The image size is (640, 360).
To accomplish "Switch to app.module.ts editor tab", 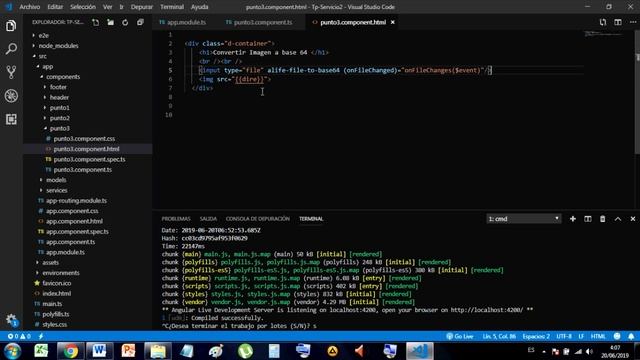I will [x=186, y=22].
